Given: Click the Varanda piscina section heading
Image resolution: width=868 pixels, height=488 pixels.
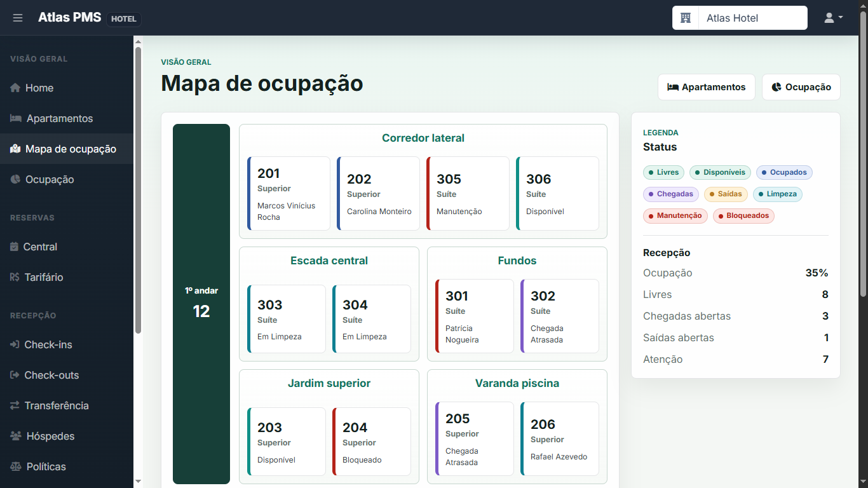Looking at the screenshot, I should [517, 383].
